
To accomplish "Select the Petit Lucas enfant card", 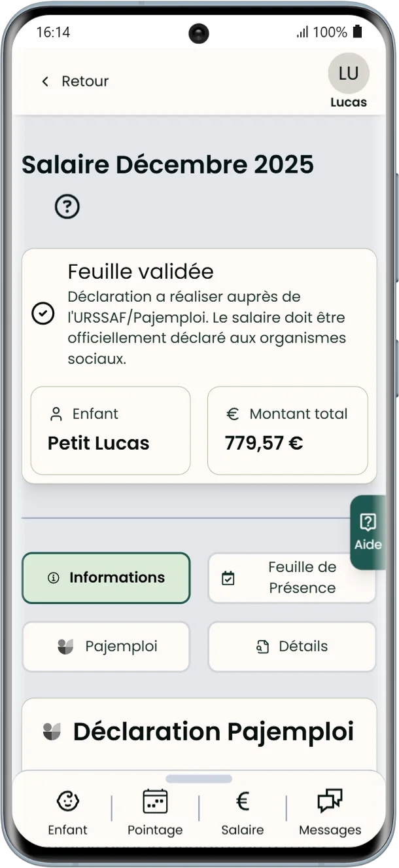I will [x=110, y=430].
